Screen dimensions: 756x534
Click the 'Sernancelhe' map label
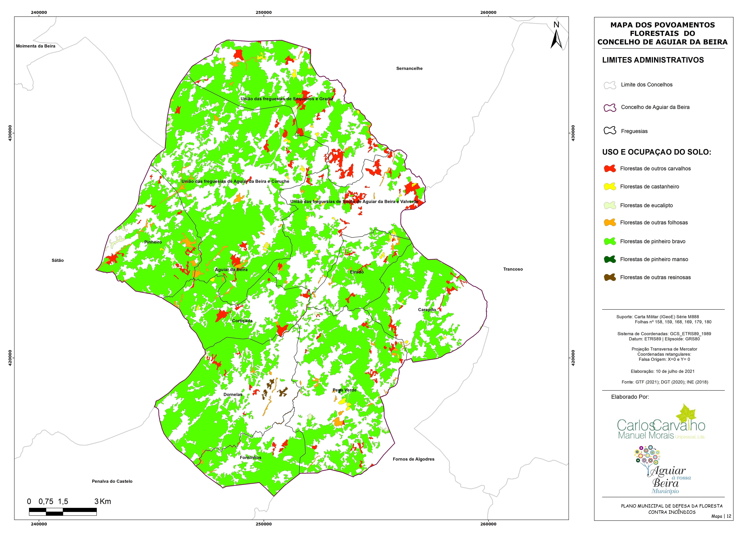(x=409, y=69)
